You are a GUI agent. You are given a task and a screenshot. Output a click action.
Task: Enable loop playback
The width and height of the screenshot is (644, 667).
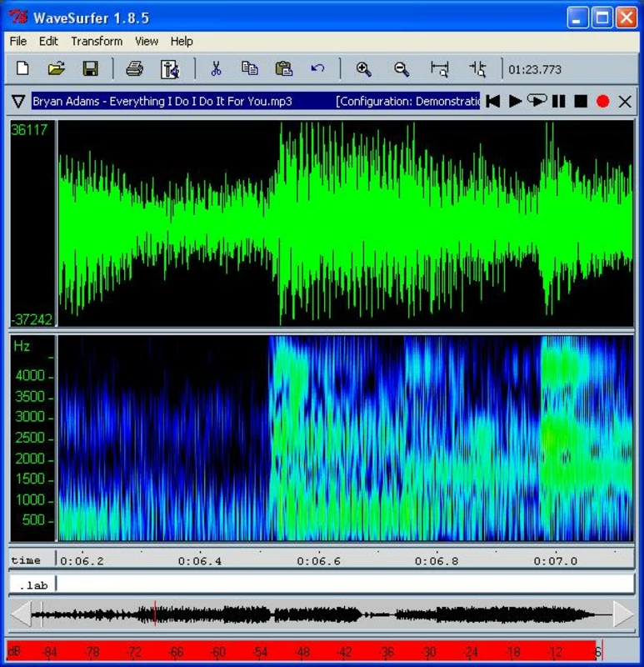click(x=537, y=101)
